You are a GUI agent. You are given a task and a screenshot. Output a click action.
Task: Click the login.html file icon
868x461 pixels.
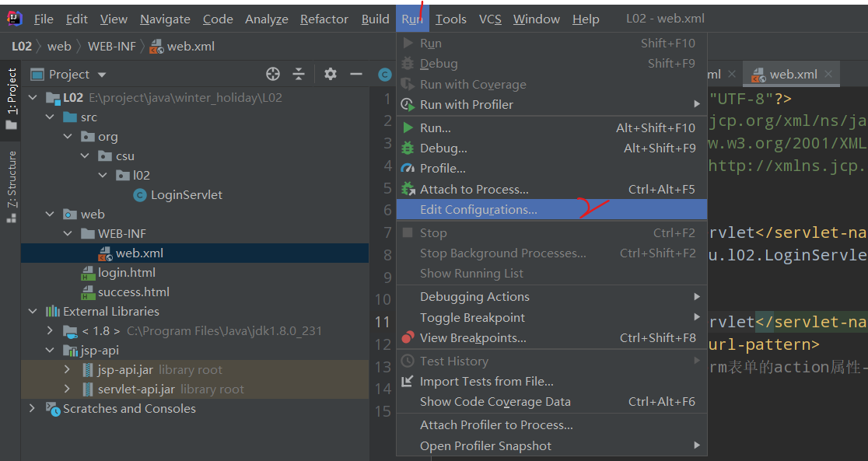point(88,273)
